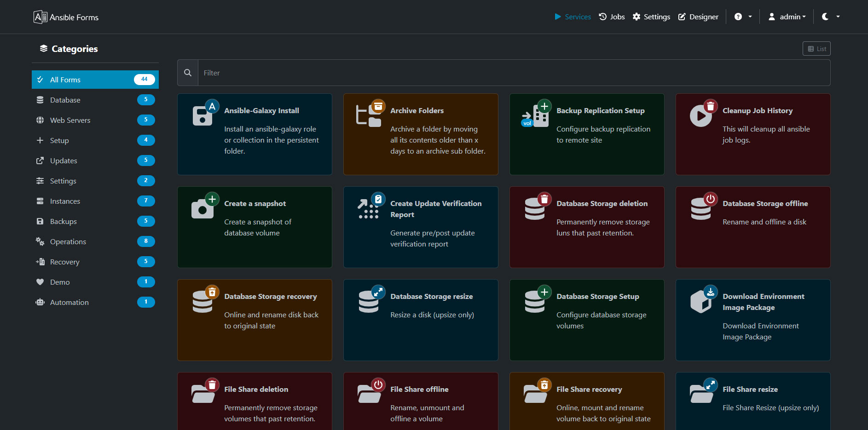Click the File Share offline folder icon
868x430 pixels.
click(x=369, y=393)
